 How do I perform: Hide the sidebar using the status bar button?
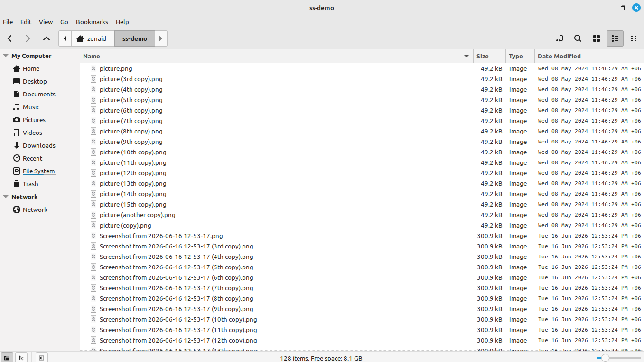click(x=41, y=358)
